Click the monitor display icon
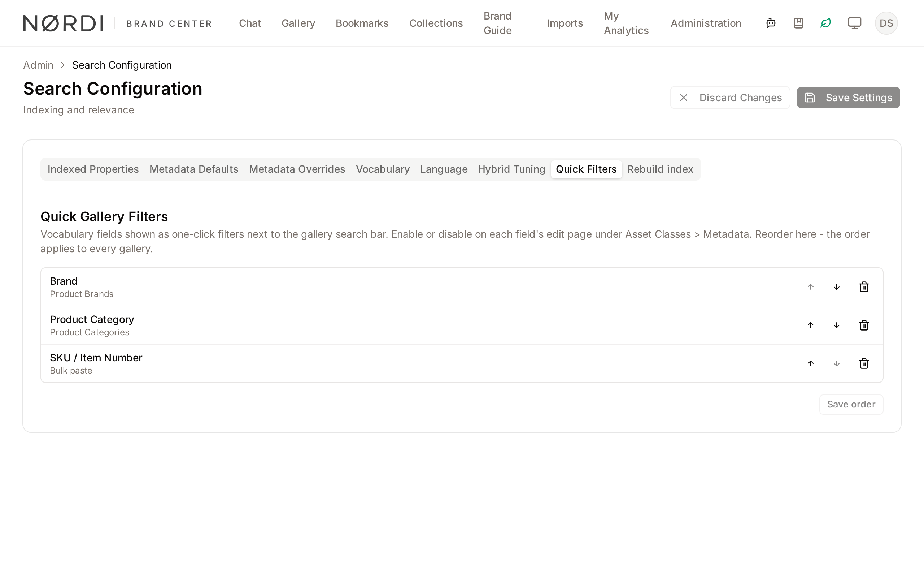Viewport: 924px width, 578px height. coord(854,23)
